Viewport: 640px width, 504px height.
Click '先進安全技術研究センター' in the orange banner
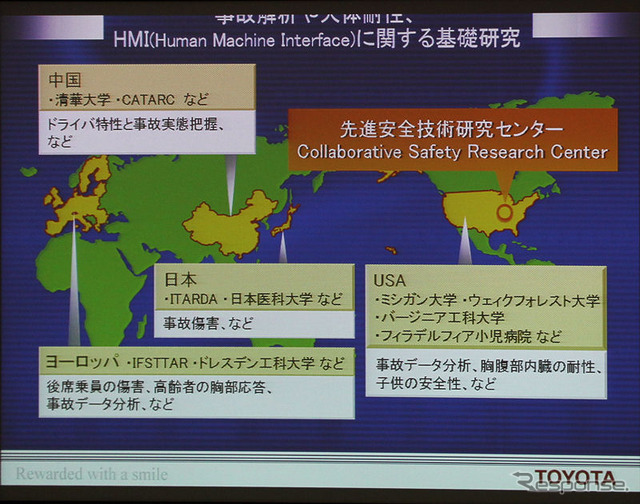(452, 129)
